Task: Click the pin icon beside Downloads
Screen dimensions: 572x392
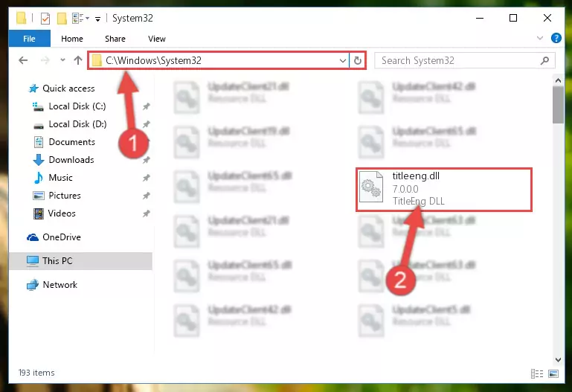Action: click(x=147, y=160)
